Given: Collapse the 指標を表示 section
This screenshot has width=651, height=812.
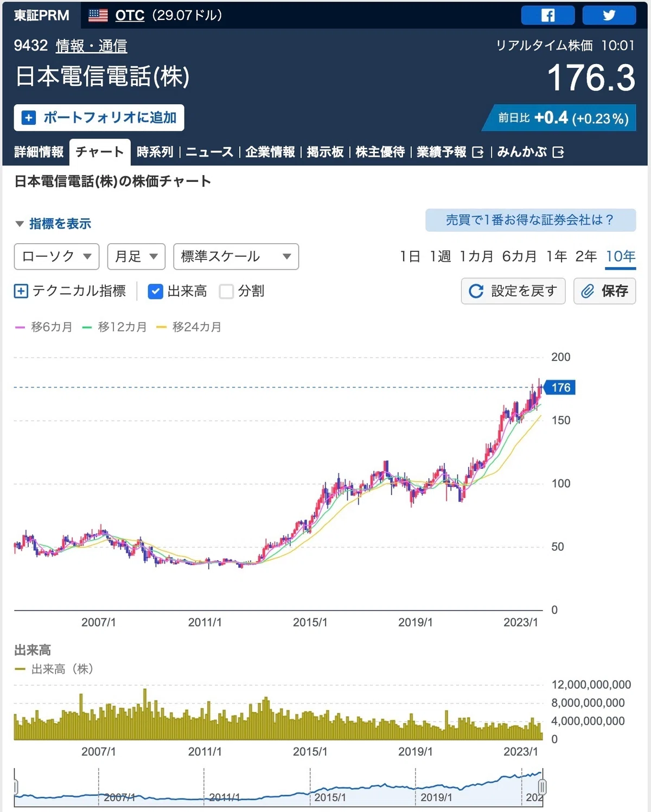Looking at the screenshot, I should click(x=53, y=224).
